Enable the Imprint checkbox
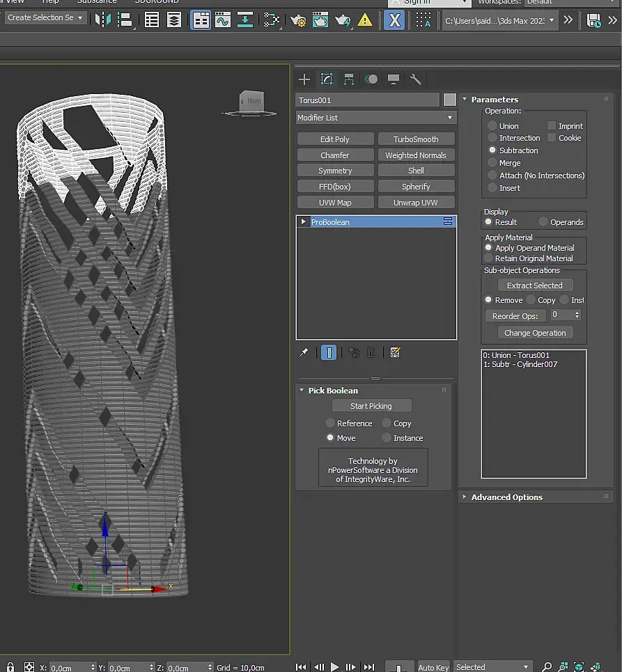The image size is (622, 672). click(552, 126)
